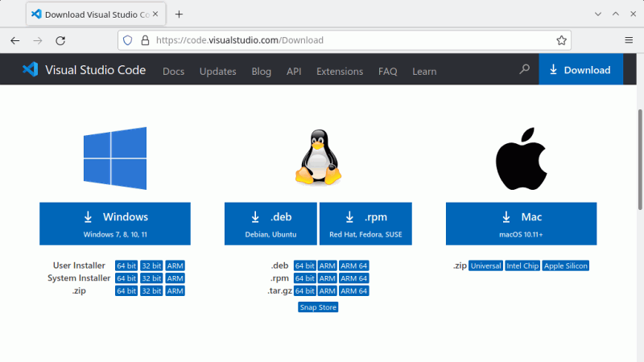Go back using the browser back arrow

(14, 40)
